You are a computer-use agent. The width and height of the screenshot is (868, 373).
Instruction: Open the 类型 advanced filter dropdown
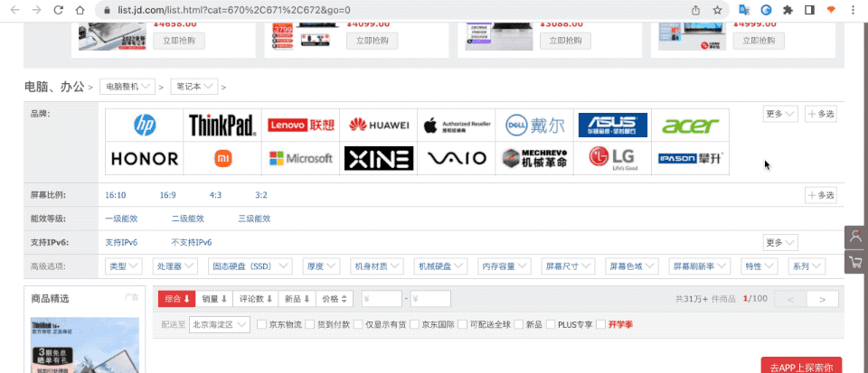tap(124, 266)
